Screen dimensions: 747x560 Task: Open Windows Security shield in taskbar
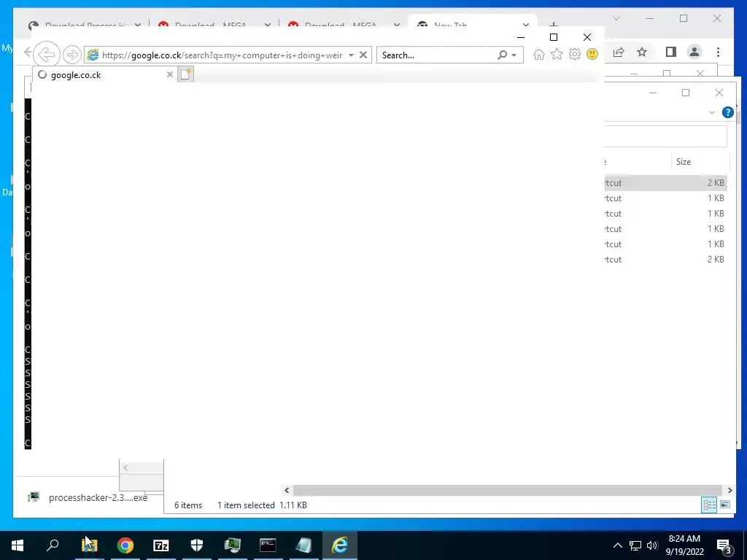(x=197, y=545)
